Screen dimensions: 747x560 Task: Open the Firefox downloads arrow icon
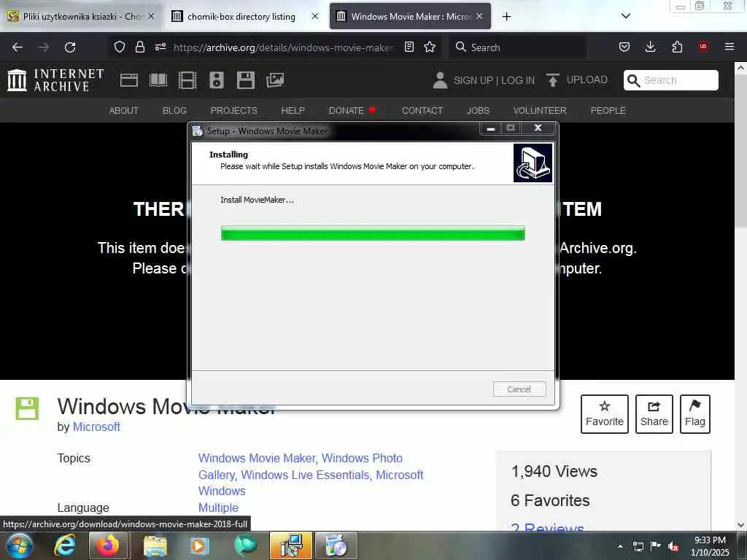coord(650,47)
